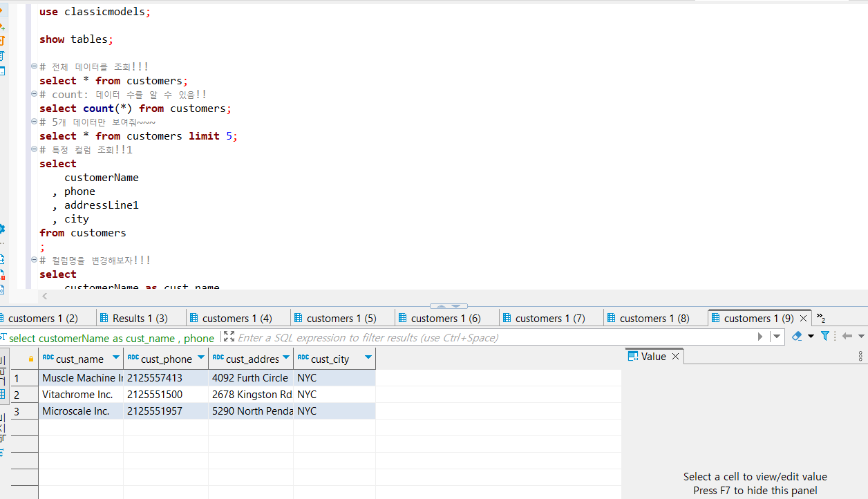Select the NYC cell in the Vitachrome row
868x499 pixels.
point(334,395)
